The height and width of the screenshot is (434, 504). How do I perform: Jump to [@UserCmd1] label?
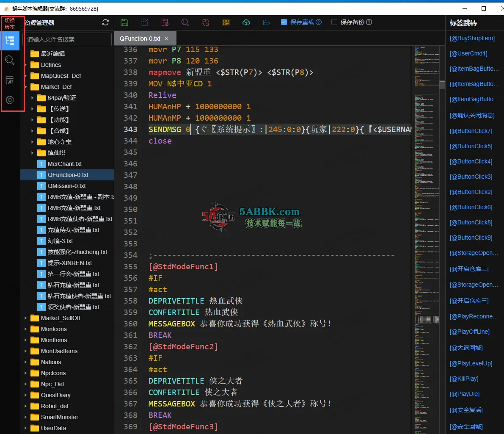coord(468,53)
